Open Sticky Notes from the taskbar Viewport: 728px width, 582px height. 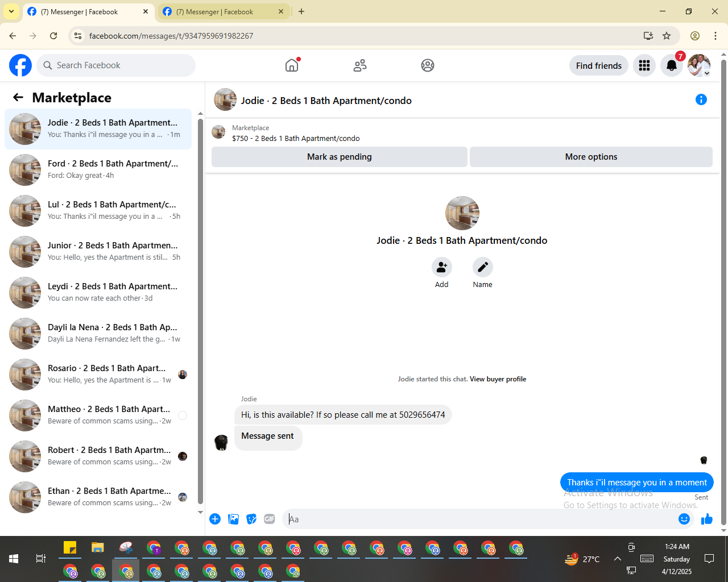tap(70, 548)
